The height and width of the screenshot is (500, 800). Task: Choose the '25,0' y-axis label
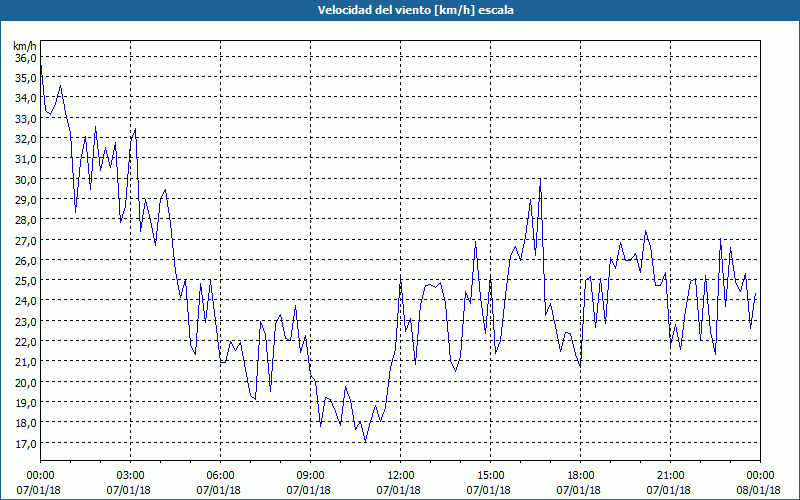(26, 281)
